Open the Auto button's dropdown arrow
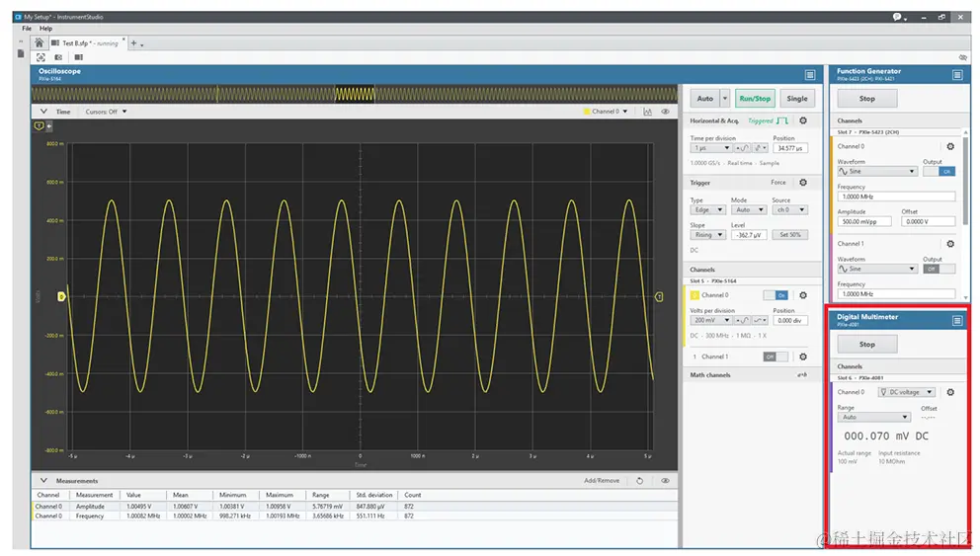This screenshot has height=556, width=980. coord(724,99)
